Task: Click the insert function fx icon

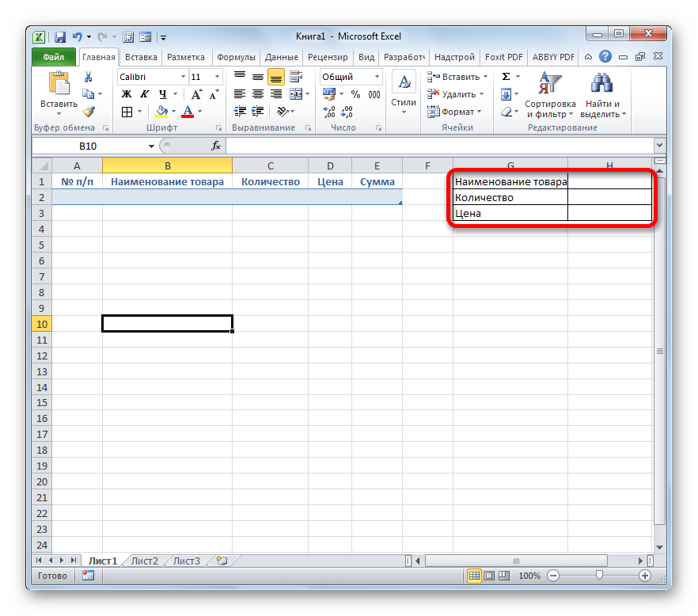Action: coord(216,146)
